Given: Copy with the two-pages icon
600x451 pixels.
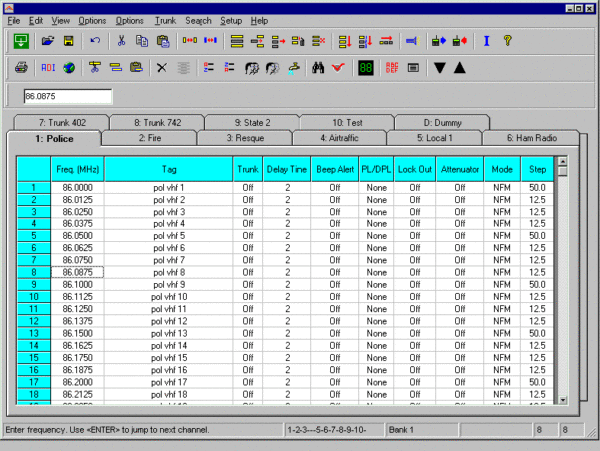Looking at the screenshot, I should 142,41.
